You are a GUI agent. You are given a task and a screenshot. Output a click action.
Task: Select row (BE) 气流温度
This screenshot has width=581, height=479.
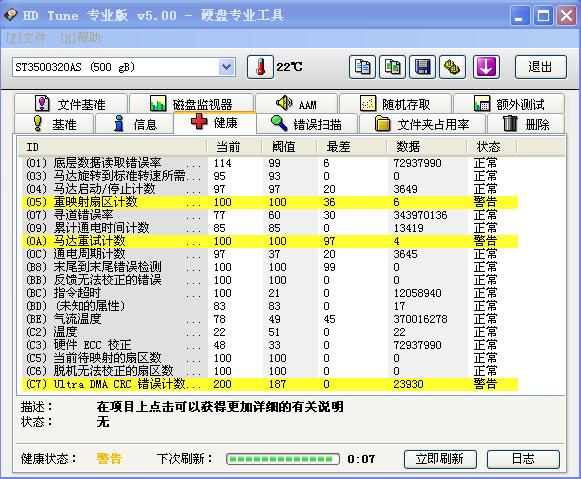point(270,319)
